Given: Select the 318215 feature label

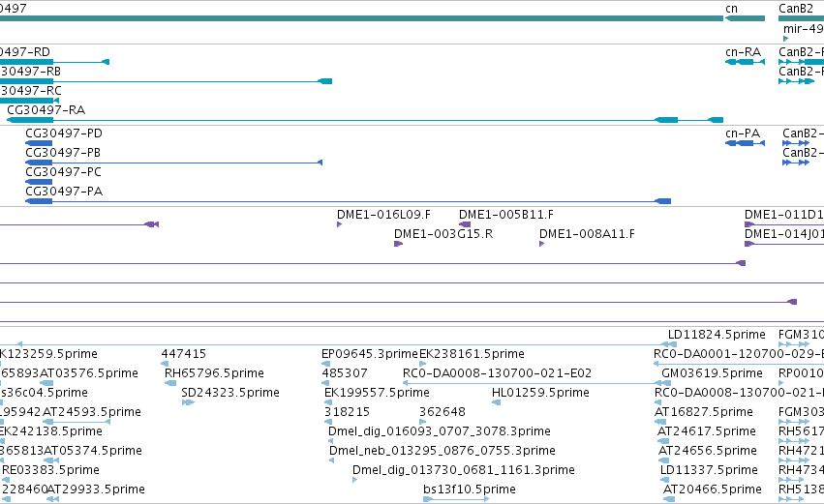Looking at the screenshot, I should [347, 413].
